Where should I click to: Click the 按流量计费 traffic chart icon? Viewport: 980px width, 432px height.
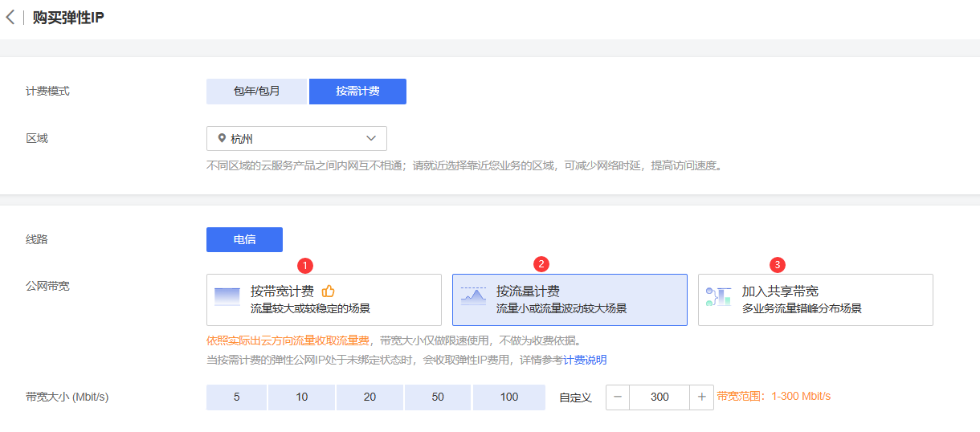pyautogui.click(x=473, y=296)
